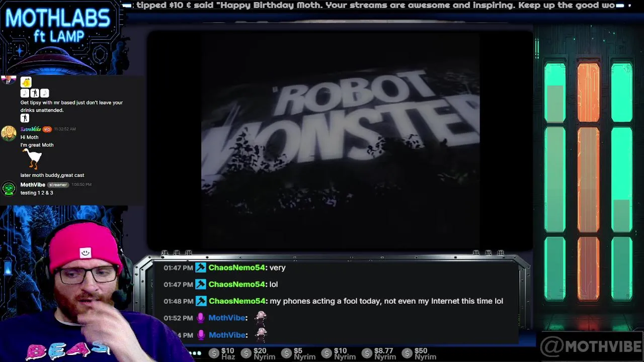Click the 11:32:52 AM timestamp

[x=64, y=129]
